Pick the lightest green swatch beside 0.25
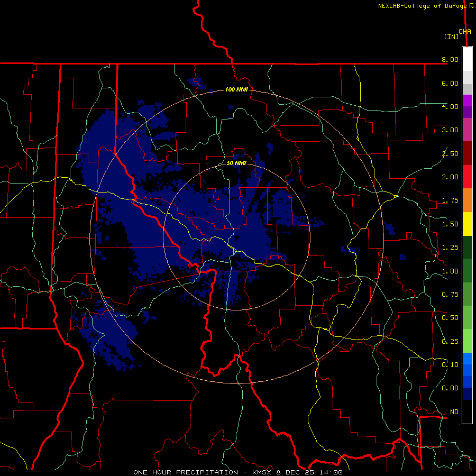This screenshot has height=476, width=476. (467, 341)
